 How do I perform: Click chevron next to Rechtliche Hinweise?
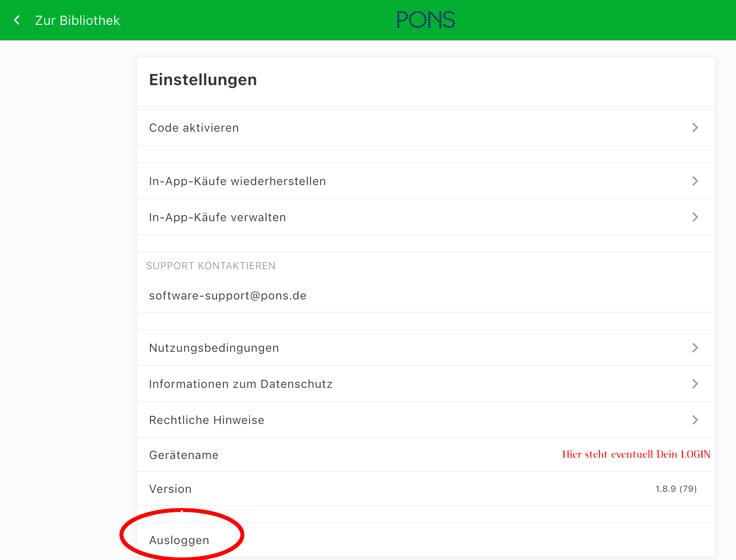click(x=695, y=420)
